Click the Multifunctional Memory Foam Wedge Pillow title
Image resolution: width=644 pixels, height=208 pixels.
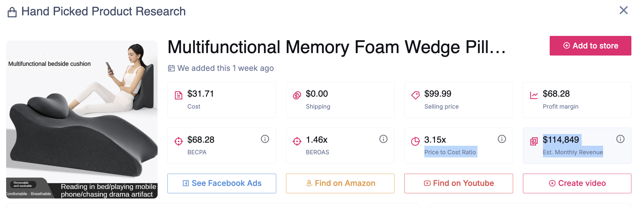click(x=336, y=47)
